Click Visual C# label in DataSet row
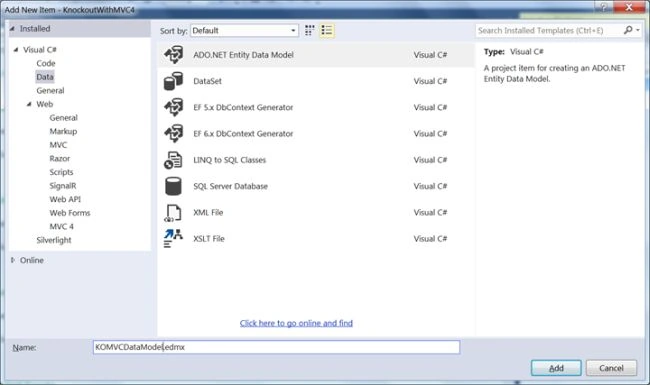The image size is (650, 385). (430, 81)
